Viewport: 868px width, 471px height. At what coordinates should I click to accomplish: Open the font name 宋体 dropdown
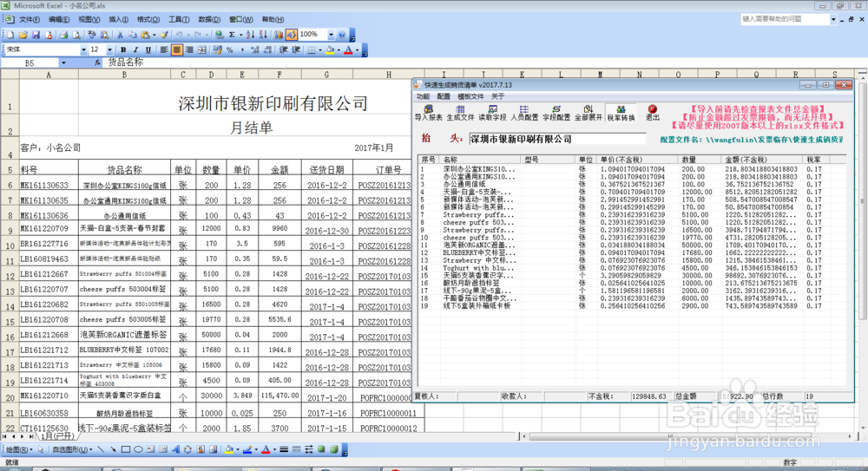pos(83,49)
